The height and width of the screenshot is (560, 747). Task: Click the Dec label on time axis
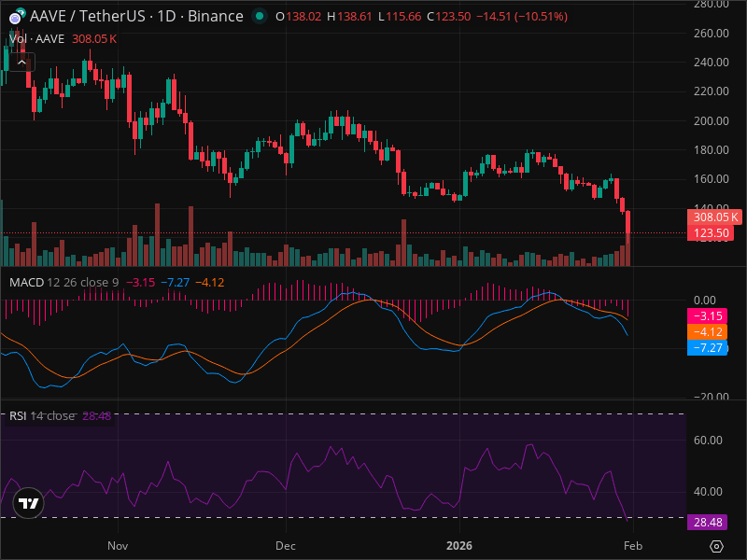pyautogui.click(x=286, y=546)
